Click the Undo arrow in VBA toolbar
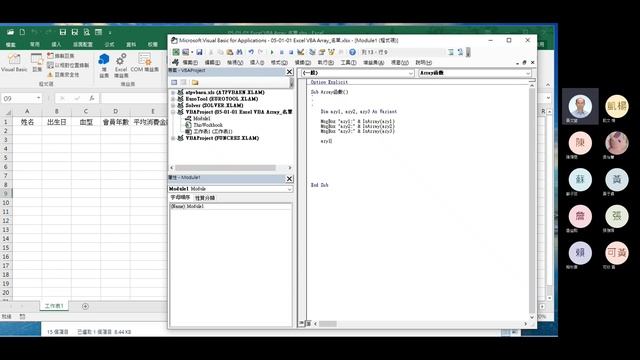Viewport: 640px width, 360px height. (x=251, y=52)
